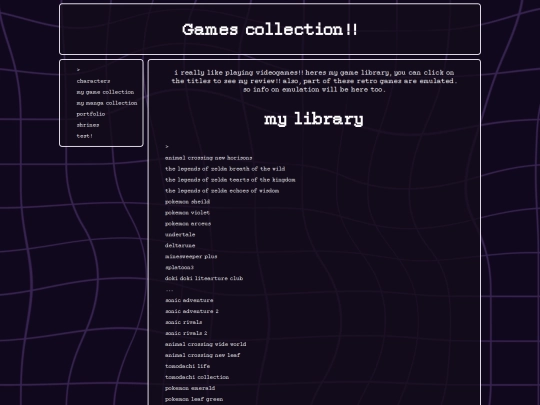Click the Games collection!! page heading
This screenshot has width=540, height=405.
(x=270, y=30)
